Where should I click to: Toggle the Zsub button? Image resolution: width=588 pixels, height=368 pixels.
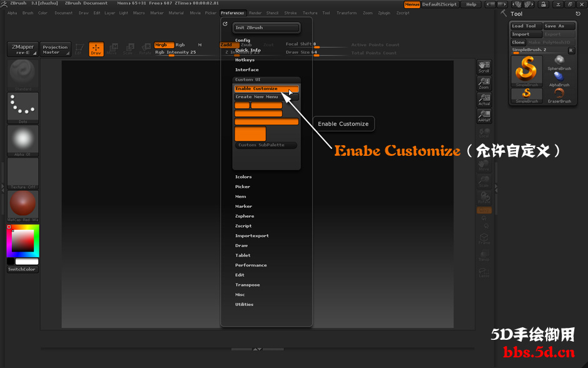tap(246, 44)
